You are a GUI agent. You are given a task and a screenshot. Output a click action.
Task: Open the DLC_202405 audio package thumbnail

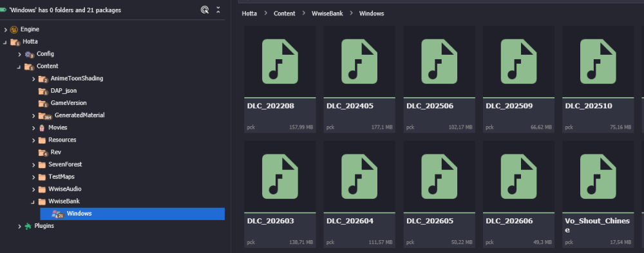pos(359,62)
